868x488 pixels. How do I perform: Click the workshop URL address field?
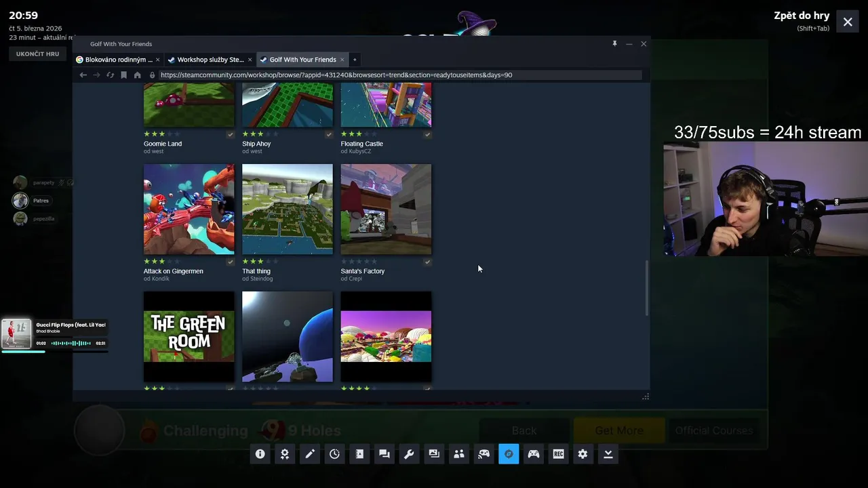[x=400, y=75]
